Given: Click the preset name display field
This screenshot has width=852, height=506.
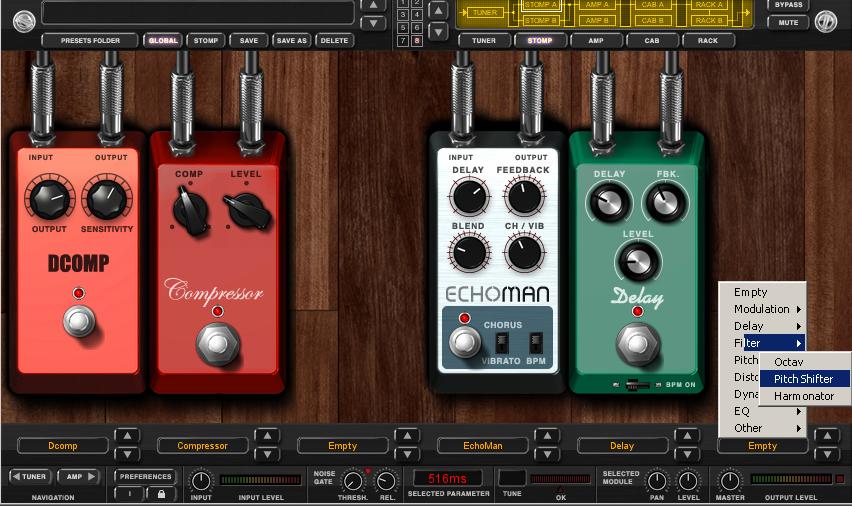Looking at the screenshot, I should click(198, 12).
